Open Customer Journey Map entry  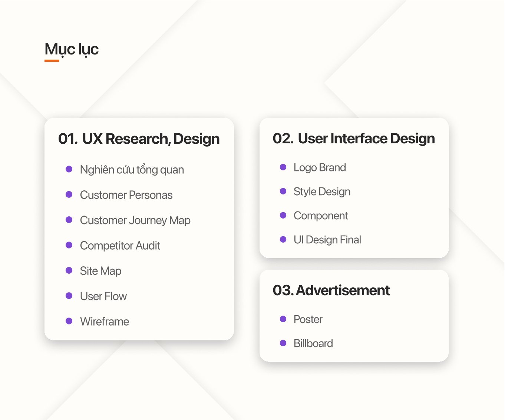point(135,221)
